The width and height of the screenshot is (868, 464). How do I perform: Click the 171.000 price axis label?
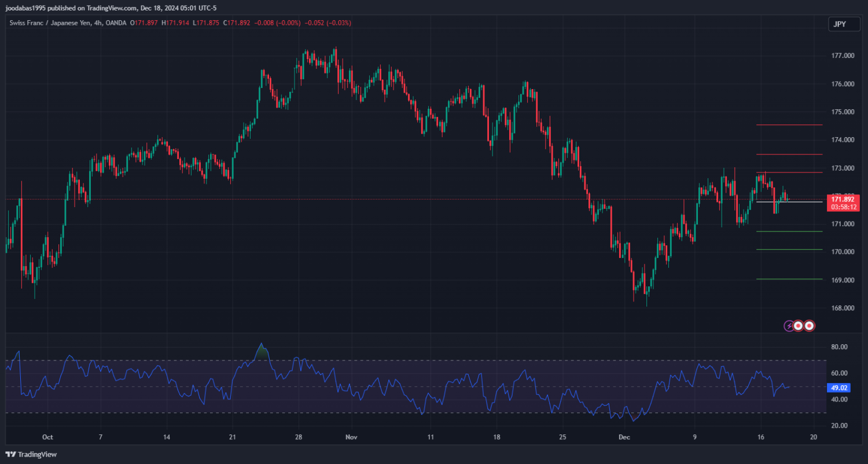[843, 224]
